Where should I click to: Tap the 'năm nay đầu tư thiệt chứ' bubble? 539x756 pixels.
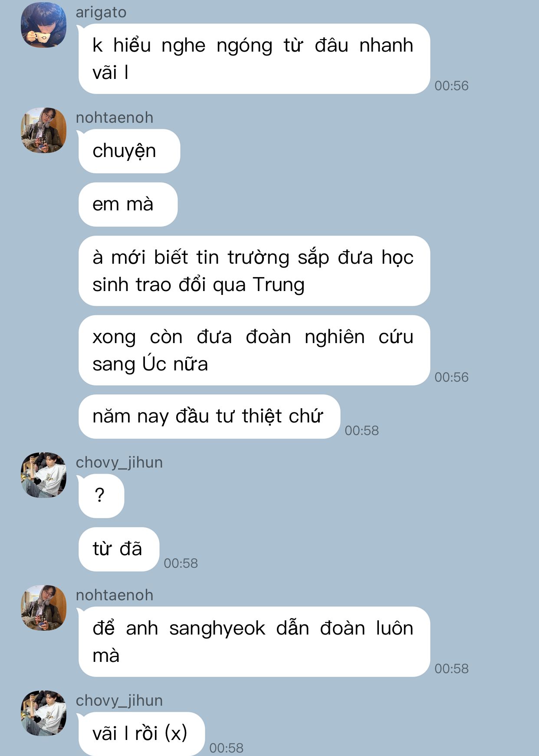(209, 416)
